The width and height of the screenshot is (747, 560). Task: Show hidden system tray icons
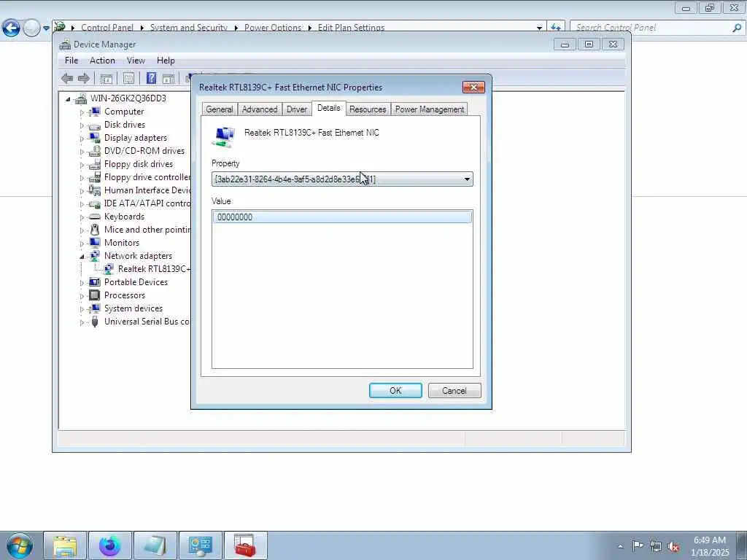tap(620, 546)
